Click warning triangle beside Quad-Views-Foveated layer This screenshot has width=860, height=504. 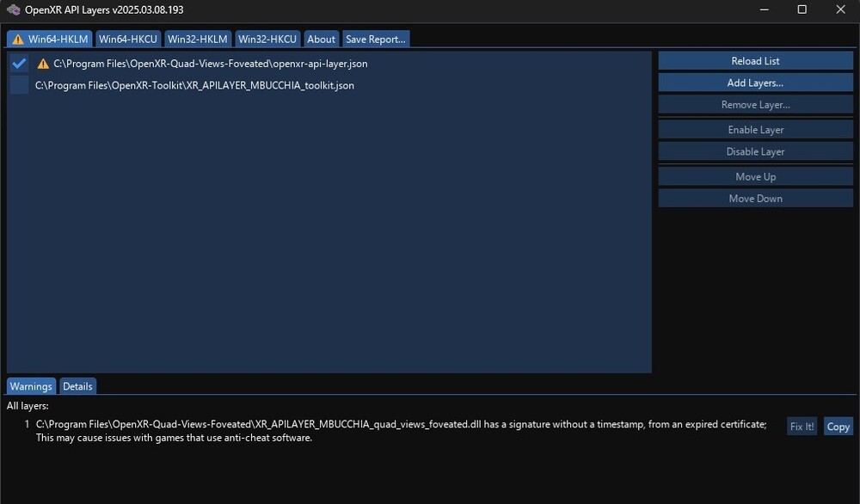tap(43, 64)
